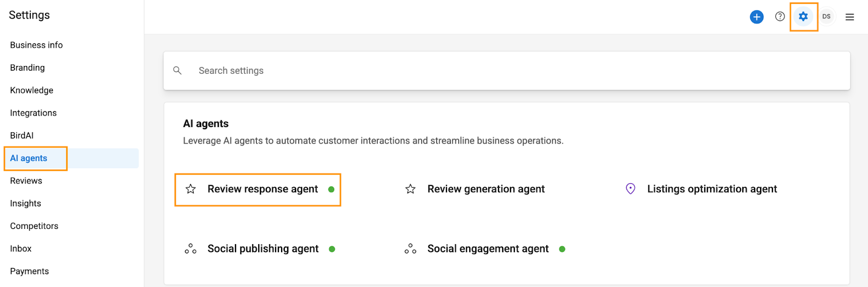The image size is (868, 287).
Task: Click the star icon beside Review generation agent
Action: [x=410, y=189]
